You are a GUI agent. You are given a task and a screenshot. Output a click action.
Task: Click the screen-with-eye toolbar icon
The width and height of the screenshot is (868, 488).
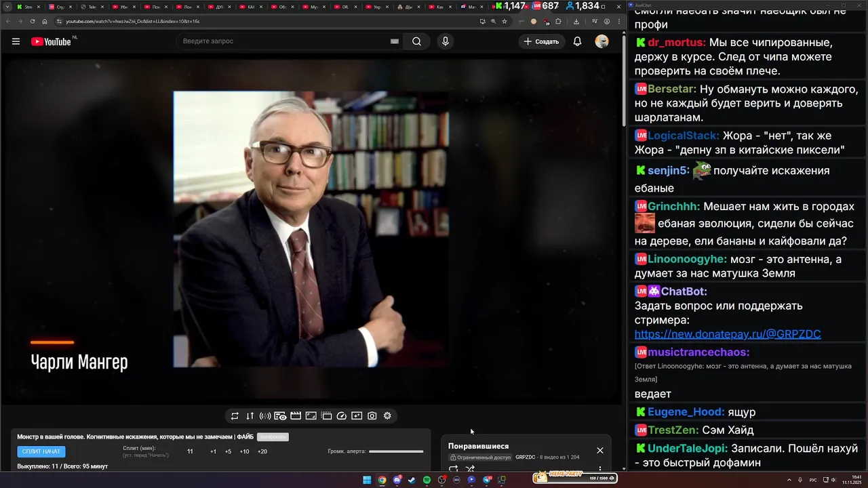click(x=280, y=416)
